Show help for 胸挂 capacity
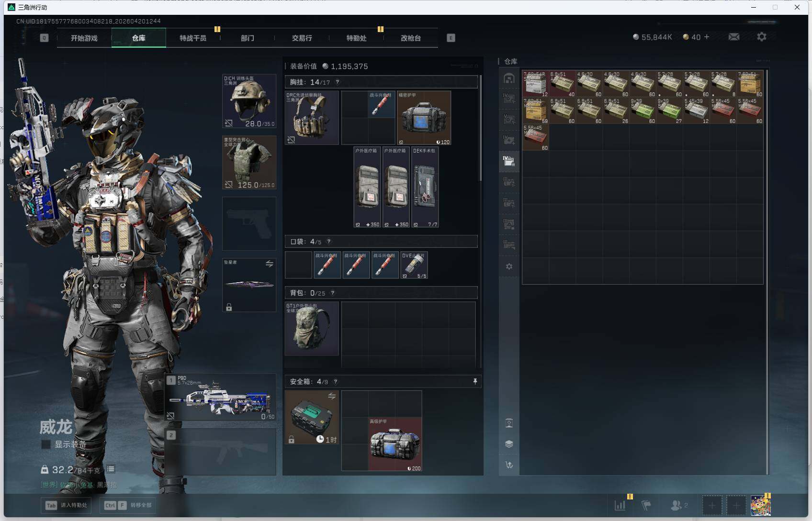This screenshot has height=521, width=812. (338, 82)
